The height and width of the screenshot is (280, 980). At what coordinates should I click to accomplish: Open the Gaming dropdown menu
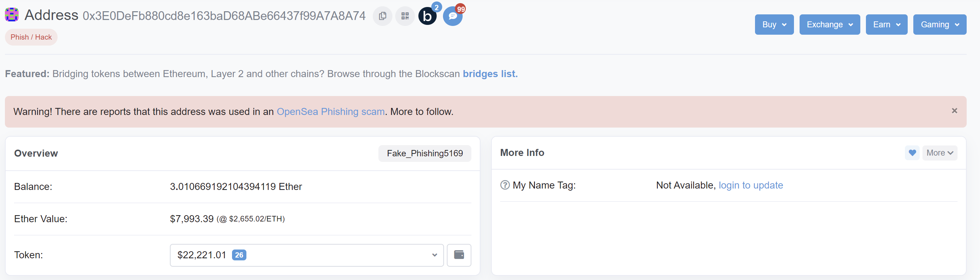pyautogui.click(x=939, y=25)
